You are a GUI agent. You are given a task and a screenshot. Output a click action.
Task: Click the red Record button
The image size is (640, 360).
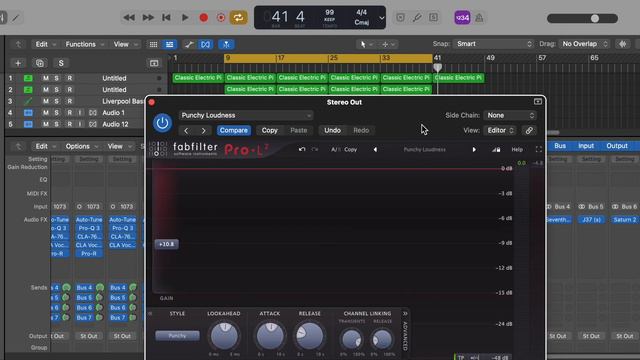(x=204, y=18)
